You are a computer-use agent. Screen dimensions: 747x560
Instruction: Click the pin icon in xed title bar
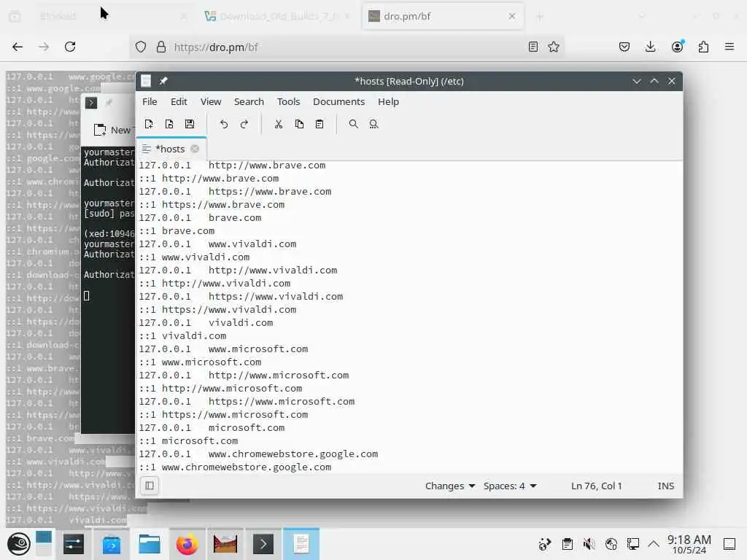point(163,81)
